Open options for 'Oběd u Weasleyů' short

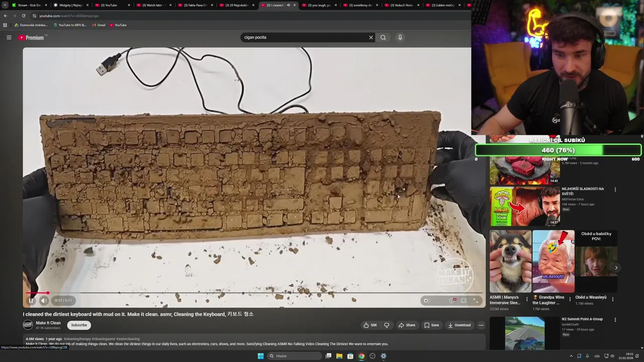pyautogui.click(x=613, y=299)
